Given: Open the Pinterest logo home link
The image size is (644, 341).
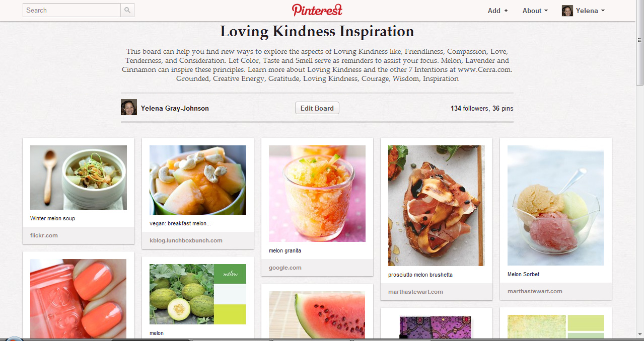Looking at the screenshot, I should pyautogui.click(x=317, y=10).
